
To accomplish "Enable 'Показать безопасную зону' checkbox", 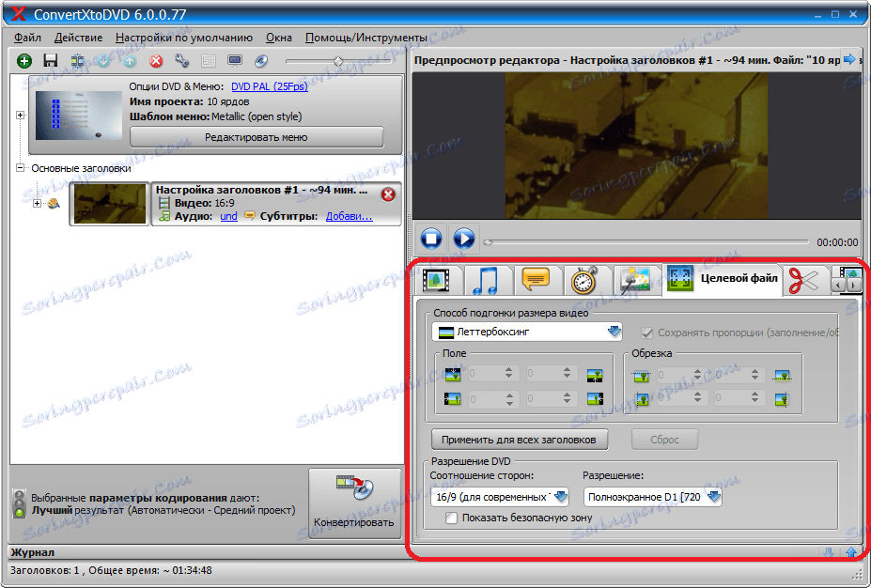I will [x=452, y=518].
